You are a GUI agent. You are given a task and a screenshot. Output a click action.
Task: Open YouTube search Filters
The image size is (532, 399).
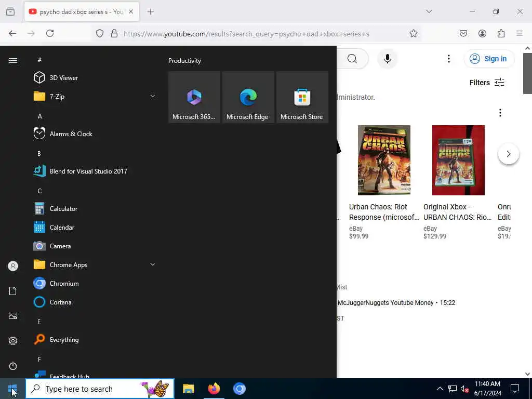487,83
